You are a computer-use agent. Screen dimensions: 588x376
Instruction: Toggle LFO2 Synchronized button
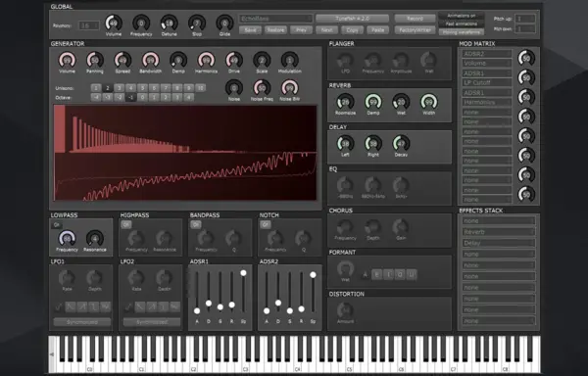[152, 322]
